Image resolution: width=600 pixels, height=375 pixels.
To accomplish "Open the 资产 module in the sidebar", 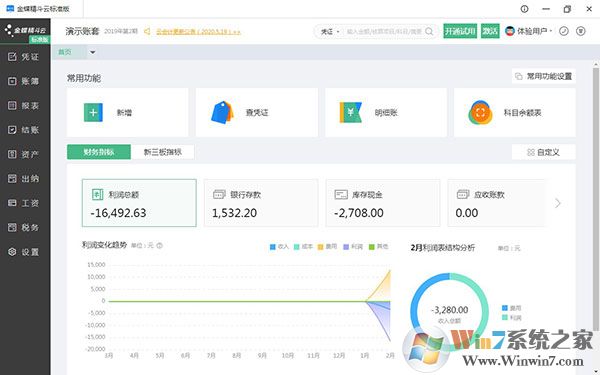I will (x=24, y=155).
